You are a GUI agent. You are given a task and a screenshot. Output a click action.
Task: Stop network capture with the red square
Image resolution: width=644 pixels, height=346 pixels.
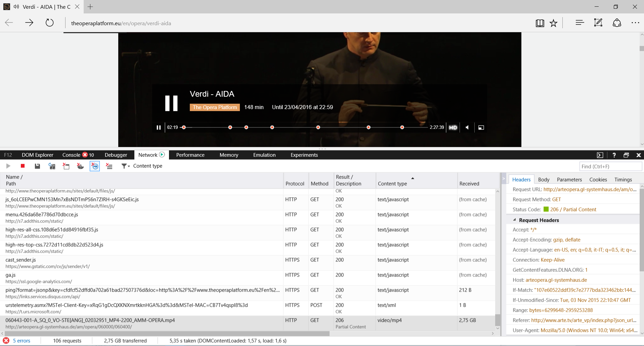(23, 166)
